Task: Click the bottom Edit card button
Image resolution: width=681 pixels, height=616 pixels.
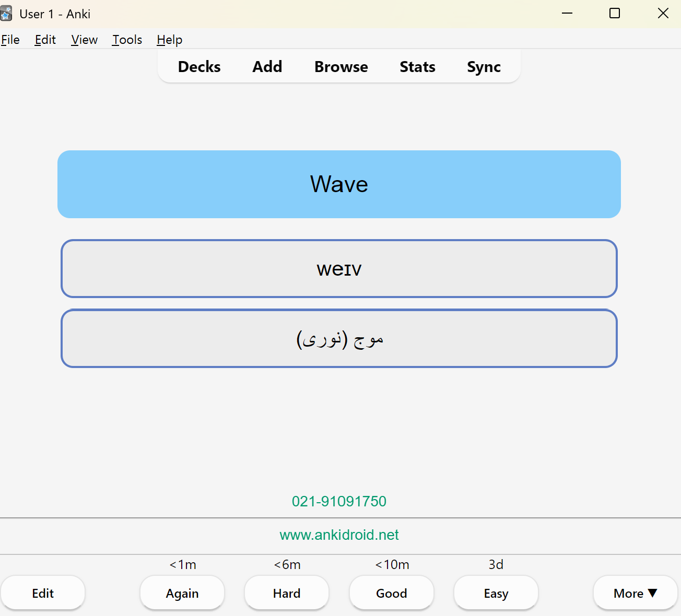Action: click(x=43, y=593)
